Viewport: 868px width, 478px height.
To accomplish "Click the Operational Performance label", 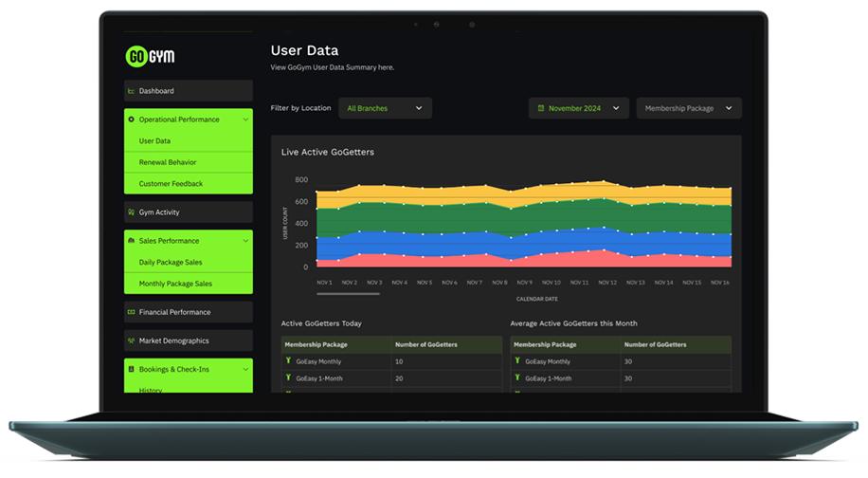I will click(179, 119).
